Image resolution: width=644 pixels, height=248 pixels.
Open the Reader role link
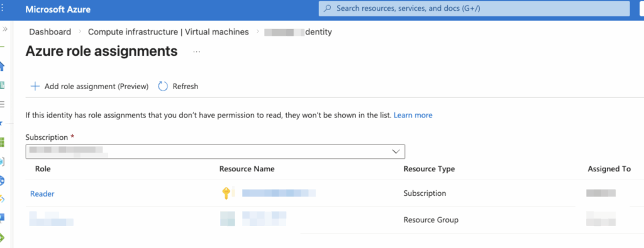coord(42,194)
